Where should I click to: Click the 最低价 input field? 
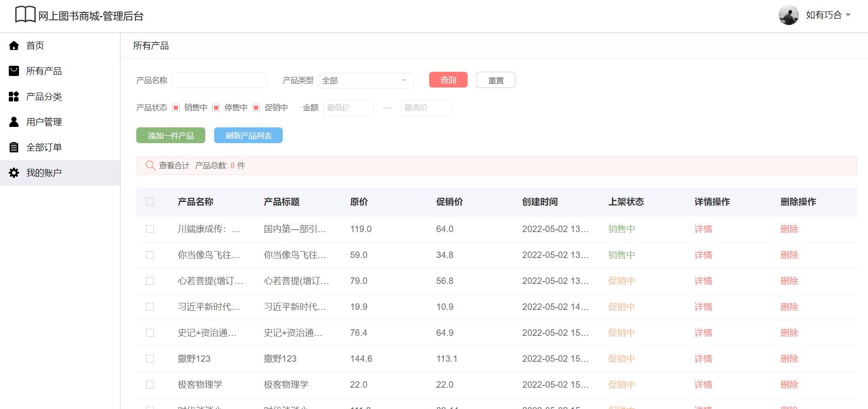[348, 107]
